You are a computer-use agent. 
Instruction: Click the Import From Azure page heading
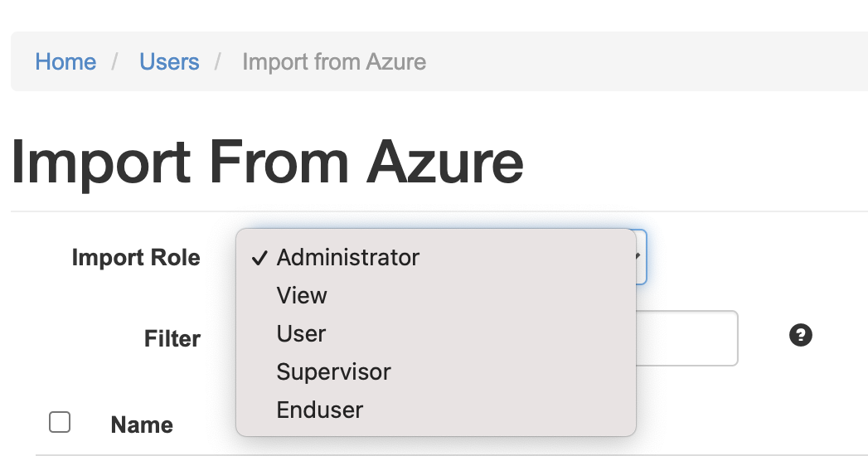tap(267, 162)
